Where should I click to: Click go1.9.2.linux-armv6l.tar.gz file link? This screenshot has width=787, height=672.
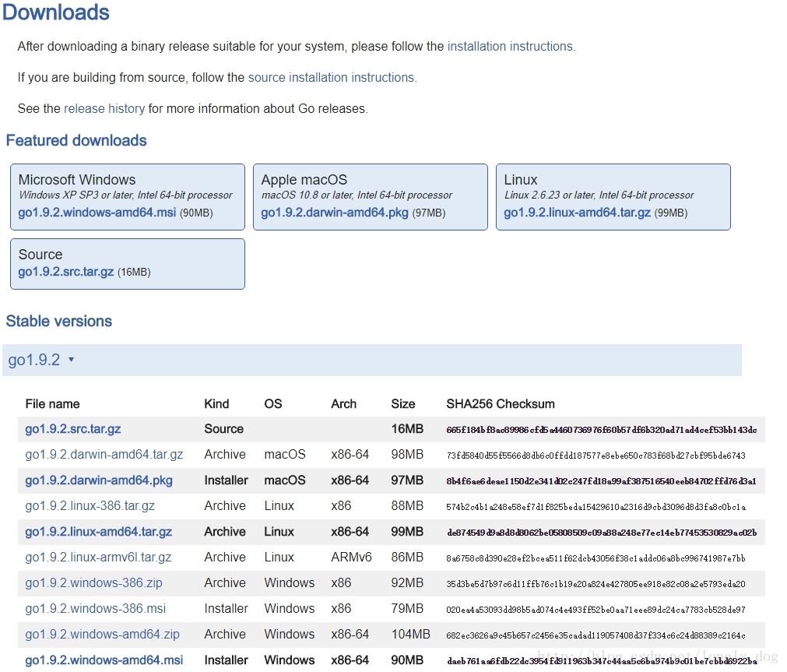(x=98, y=557)
